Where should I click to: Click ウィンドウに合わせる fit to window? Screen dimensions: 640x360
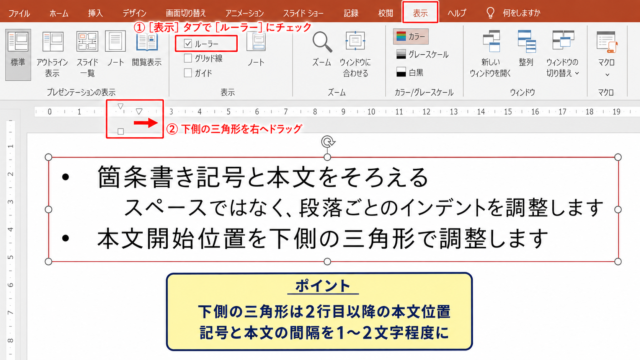coord(355,54)
